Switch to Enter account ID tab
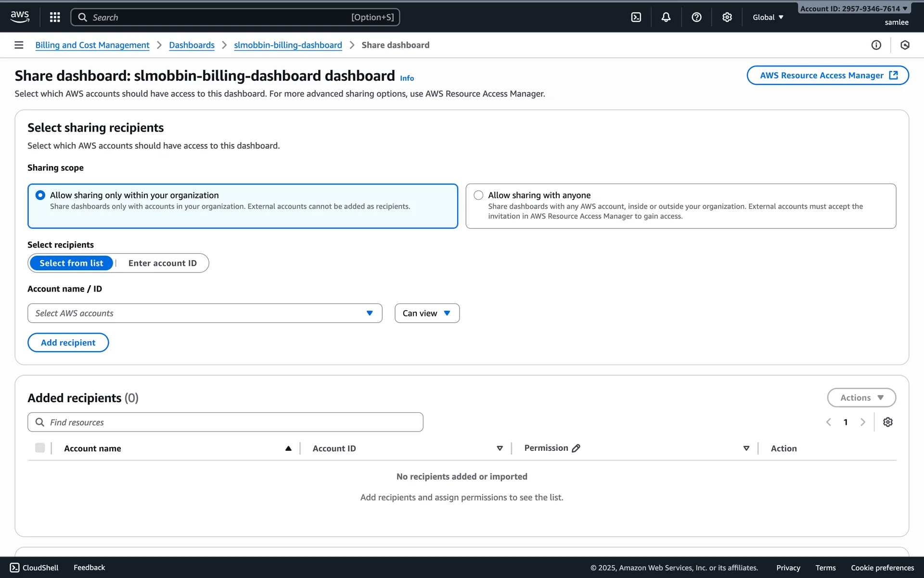The image size is (924, 578). coord(162,263)
